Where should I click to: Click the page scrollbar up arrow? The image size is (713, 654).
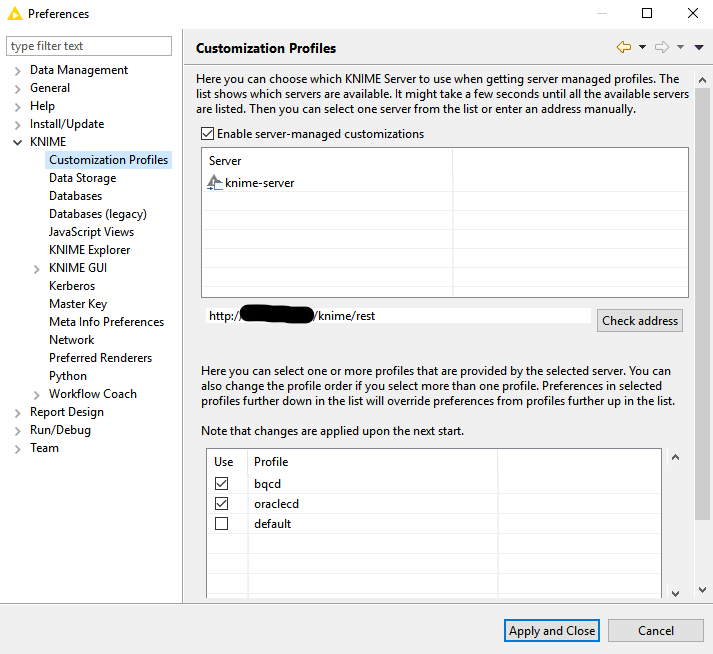coord(702,80)
